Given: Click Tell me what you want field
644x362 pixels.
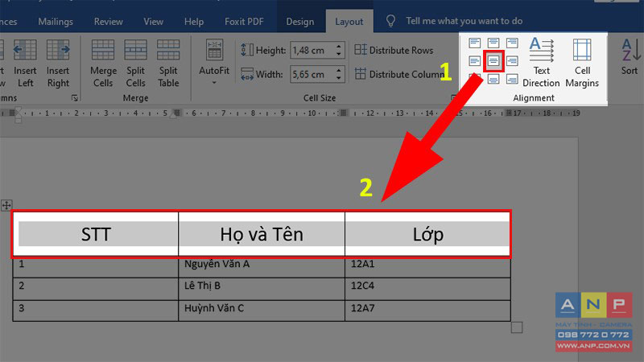Looking at the screenshot, I should pos(464,21).
